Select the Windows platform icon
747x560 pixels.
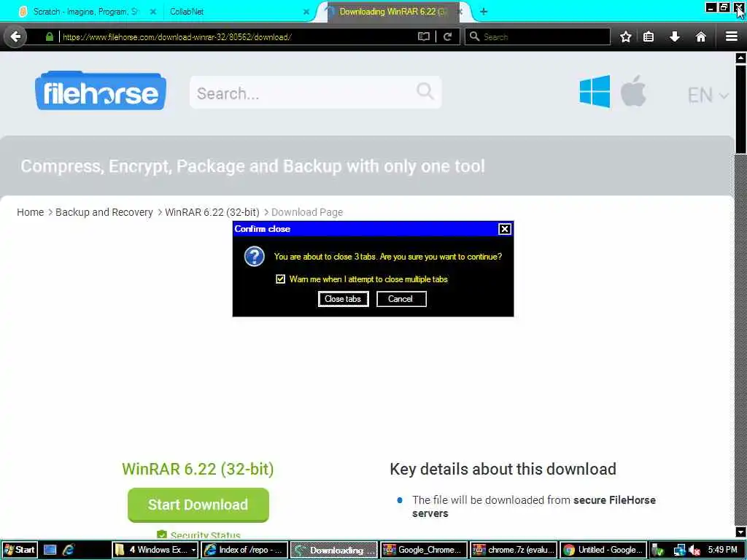point(595,91)
